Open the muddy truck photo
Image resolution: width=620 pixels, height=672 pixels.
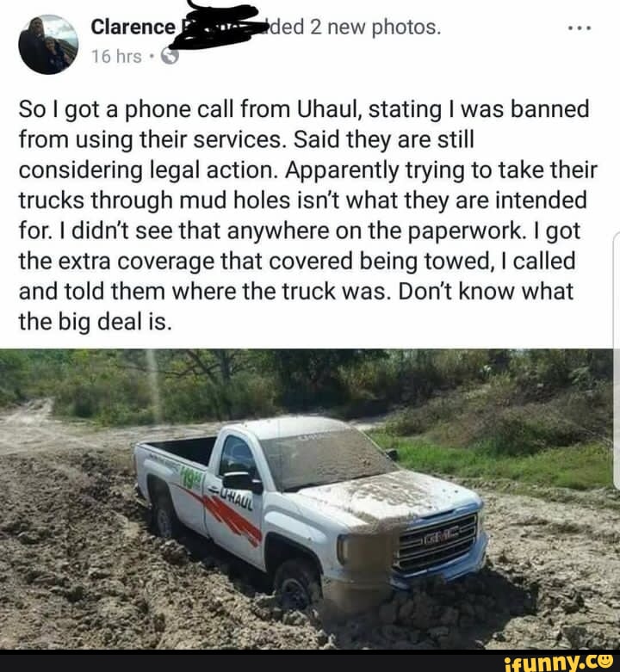point(307,499)
